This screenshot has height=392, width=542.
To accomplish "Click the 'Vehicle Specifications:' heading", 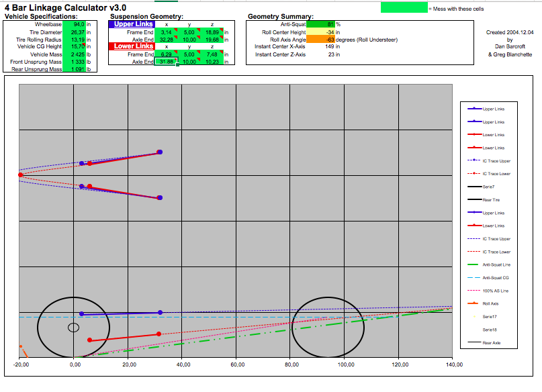I will click(41, 17).
